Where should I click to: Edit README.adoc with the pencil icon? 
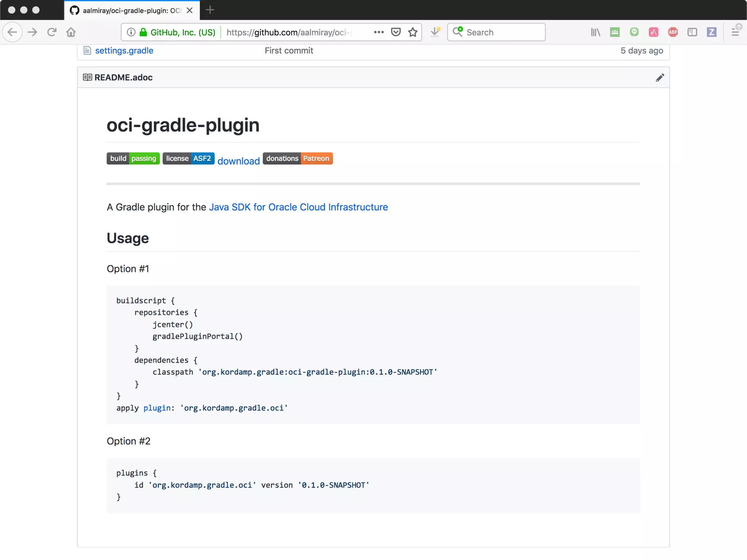659,78
